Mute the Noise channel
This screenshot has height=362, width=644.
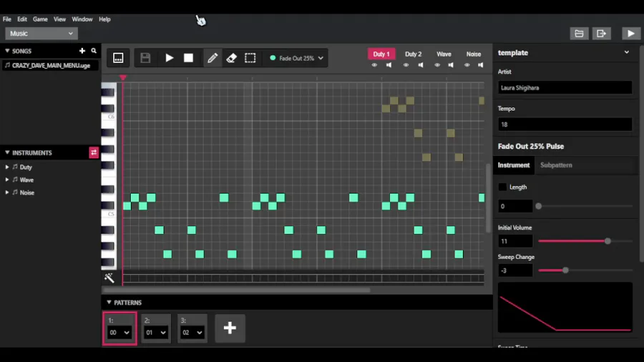481,65
